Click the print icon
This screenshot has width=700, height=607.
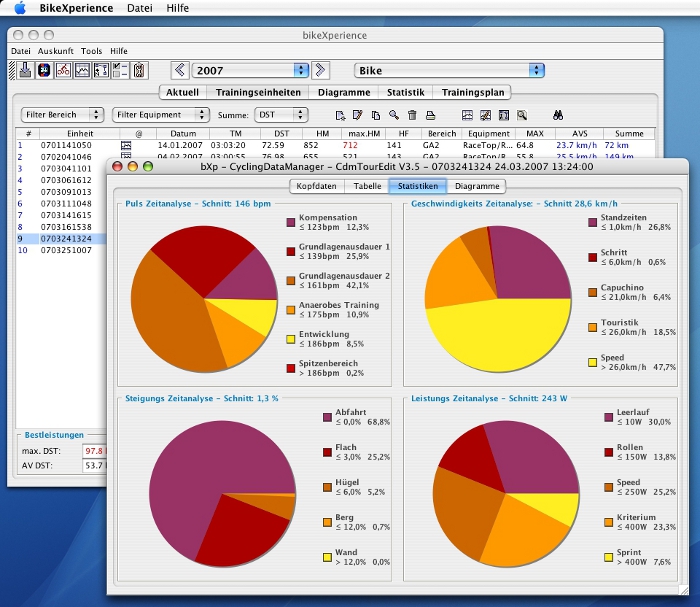pyautogui.click(x=430, y=115)
